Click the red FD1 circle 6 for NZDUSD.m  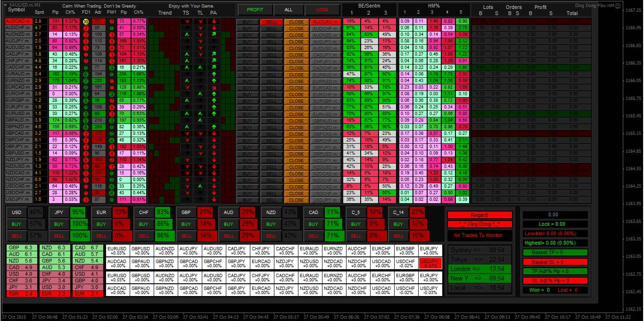pyautogui.click(x=85, y=166)
